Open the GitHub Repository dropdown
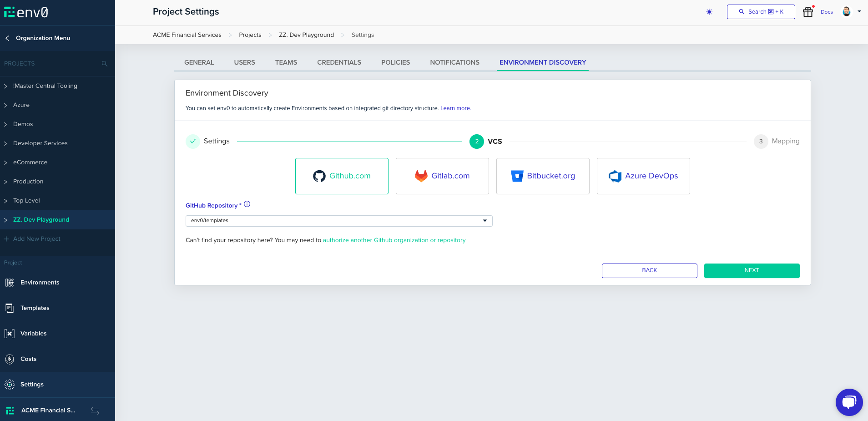Screen dimensions: 868x421 point(339,221)
